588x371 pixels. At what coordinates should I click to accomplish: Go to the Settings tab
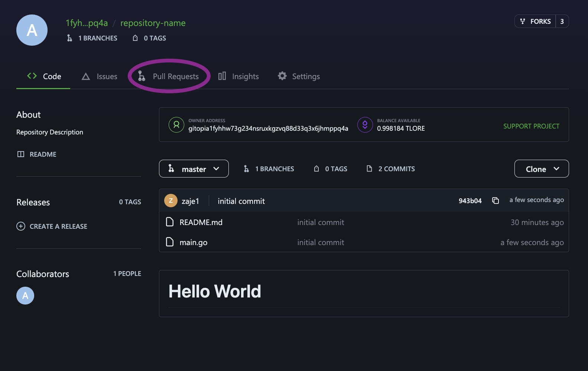pyautogui.click(x=299, y=76)
